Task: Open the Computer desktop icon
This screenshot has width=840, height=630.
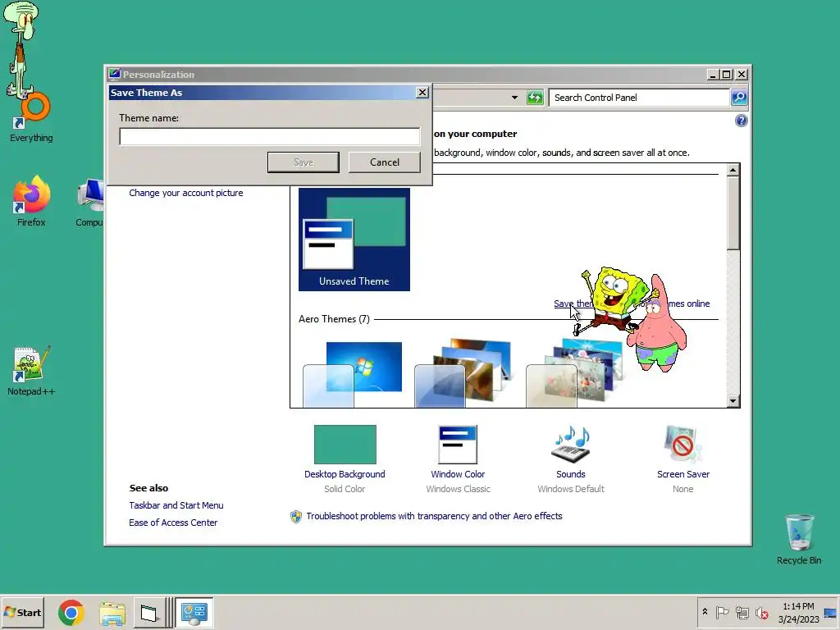Action: [90, 203]
